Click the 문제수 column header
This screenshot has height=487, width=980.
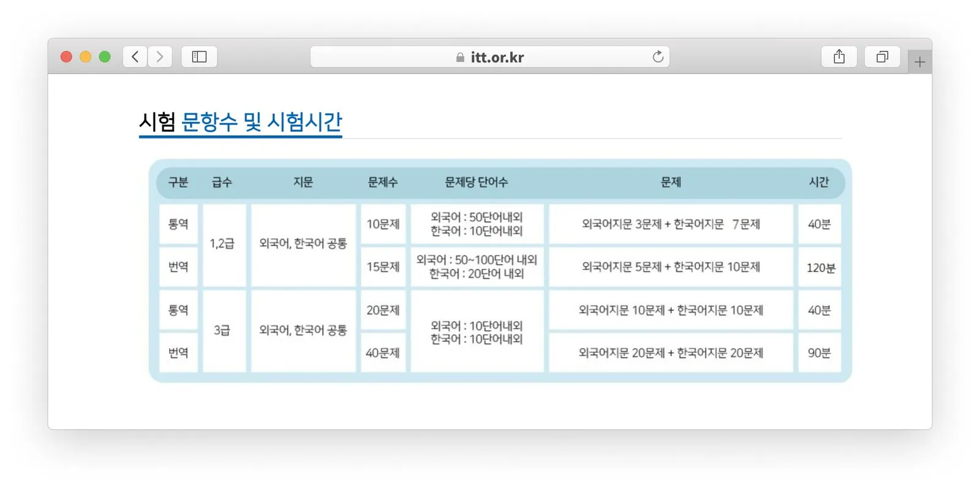(383, 182)
